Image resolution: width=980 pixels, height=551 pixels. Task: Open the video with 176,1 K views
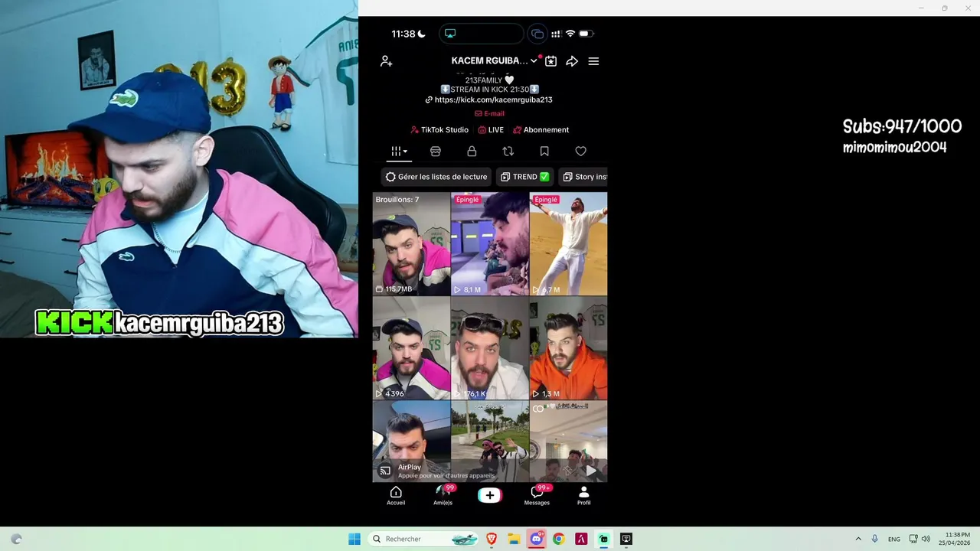490,348
